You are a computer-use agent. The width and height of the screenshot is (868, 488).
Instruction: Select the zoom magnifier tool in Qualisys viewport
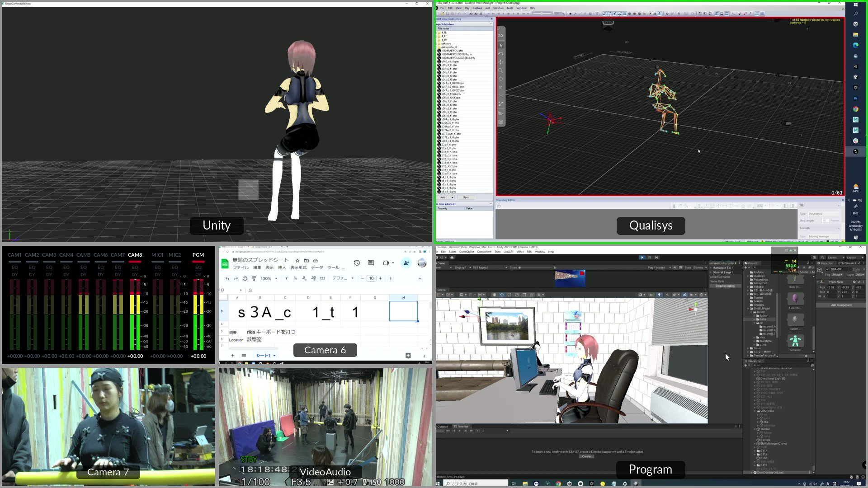click(x=500, y=70)
